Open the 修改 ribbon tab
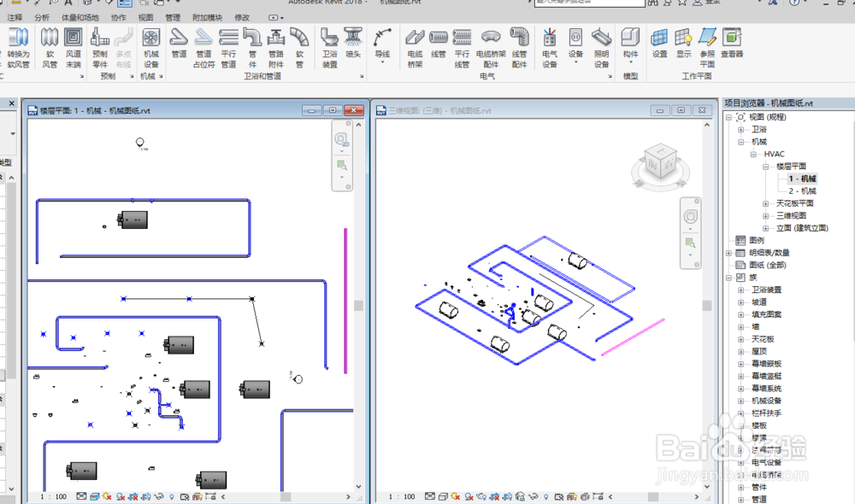Viewport: 855px width, 504px height. 242,18
